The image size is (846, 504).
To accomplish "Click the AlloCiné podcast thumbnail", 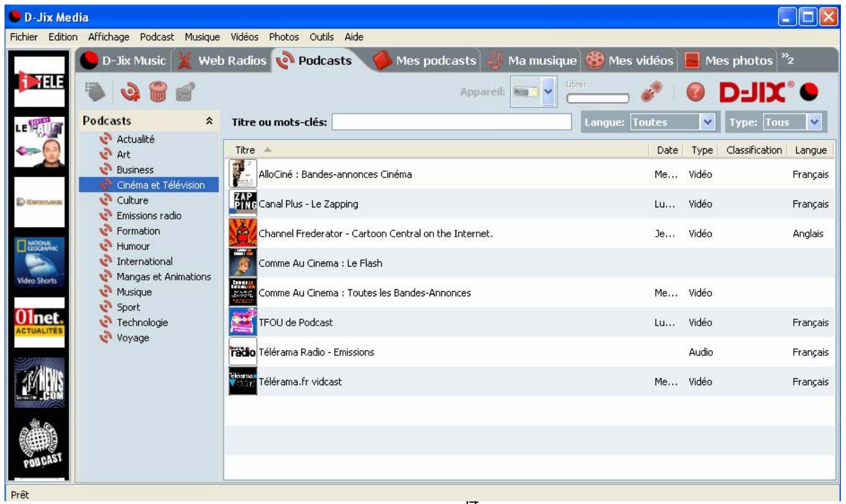I will click(x=243, y=174).
